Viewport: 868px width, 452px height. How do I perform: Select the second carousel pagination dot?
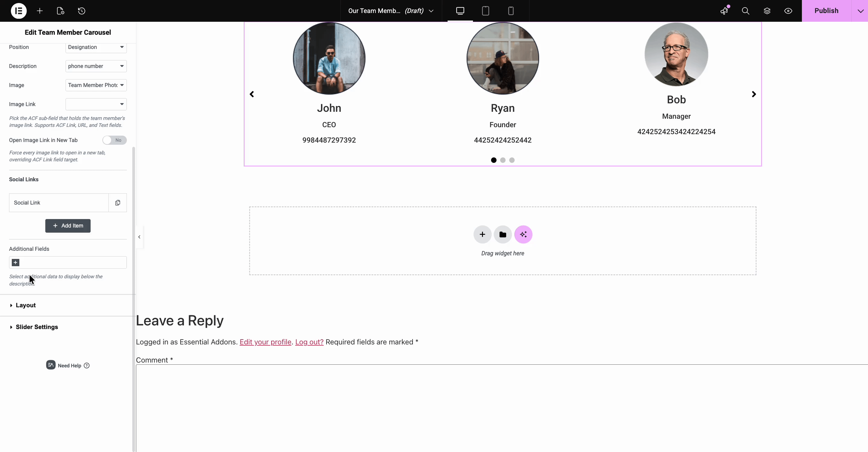(x=503, y=160)
